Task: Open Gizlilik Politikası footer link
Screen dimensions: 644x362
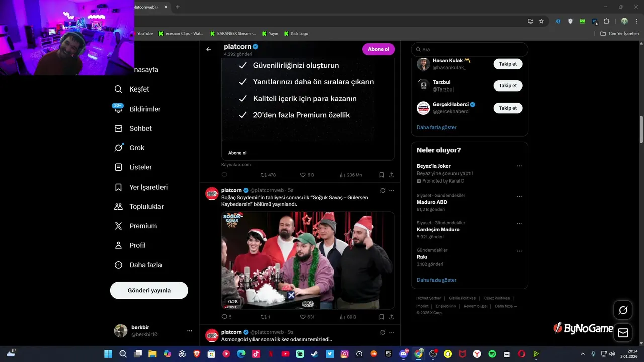Action: tap(462, 298)
